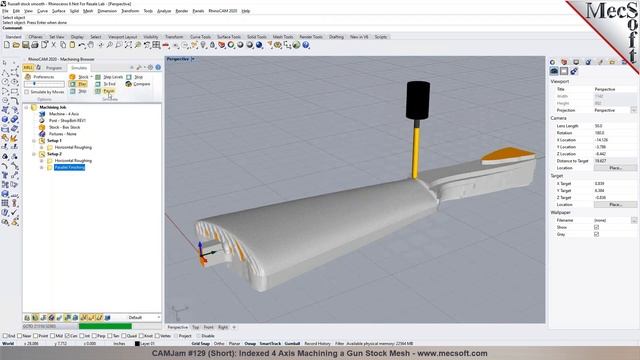Open the Projection dropdown in Viewport panel
The width and height of the screenshot is (640, 360).
point(633,110)
